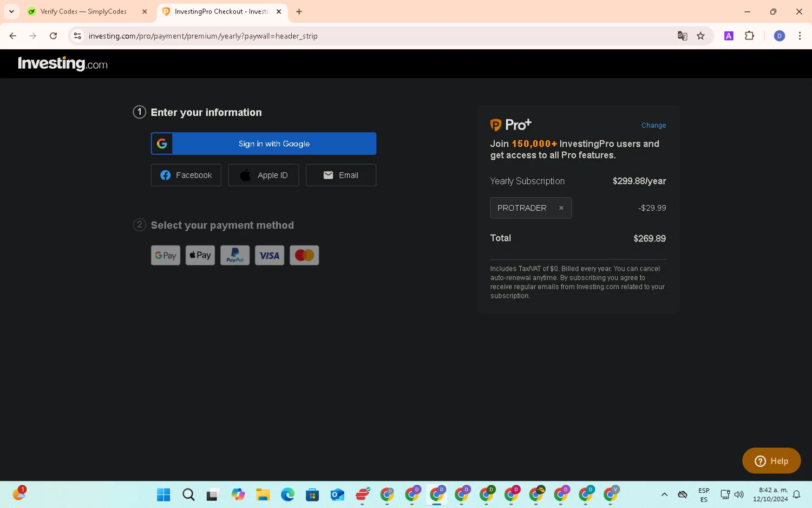Select Mastercard payment method
This screenshot has height=508, width=812.
pos(304,256)
